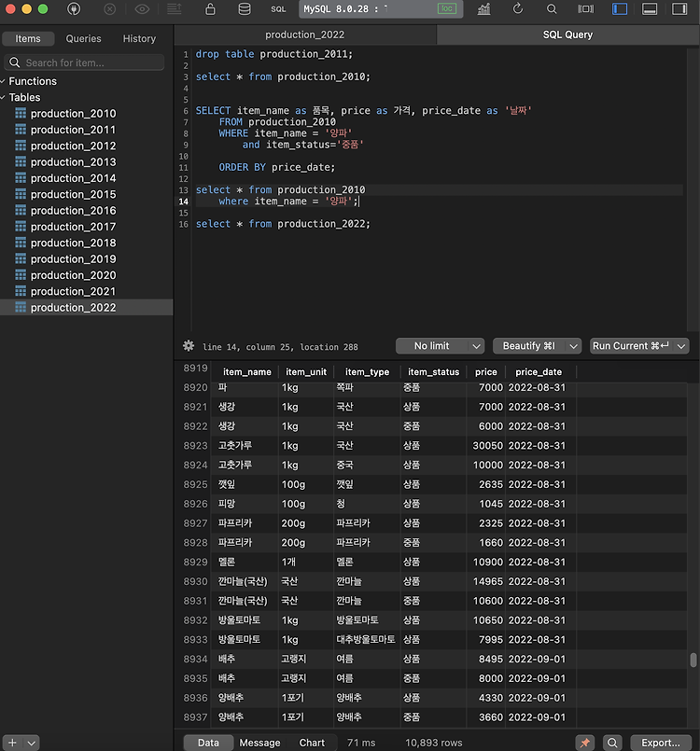Click Run Current button
Viewport: 700px width, 751px height.
coord(631,346)
